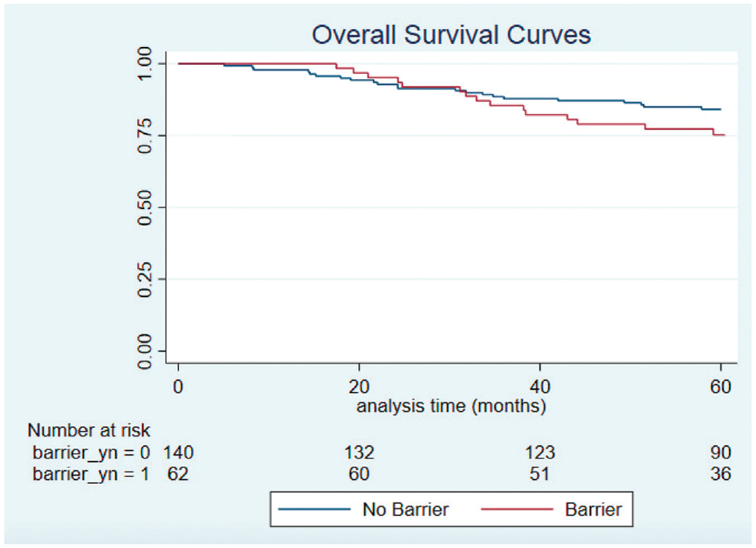Click the No Barrier legend label
This screenshot has height=548, width=756.
coord(405,509)
